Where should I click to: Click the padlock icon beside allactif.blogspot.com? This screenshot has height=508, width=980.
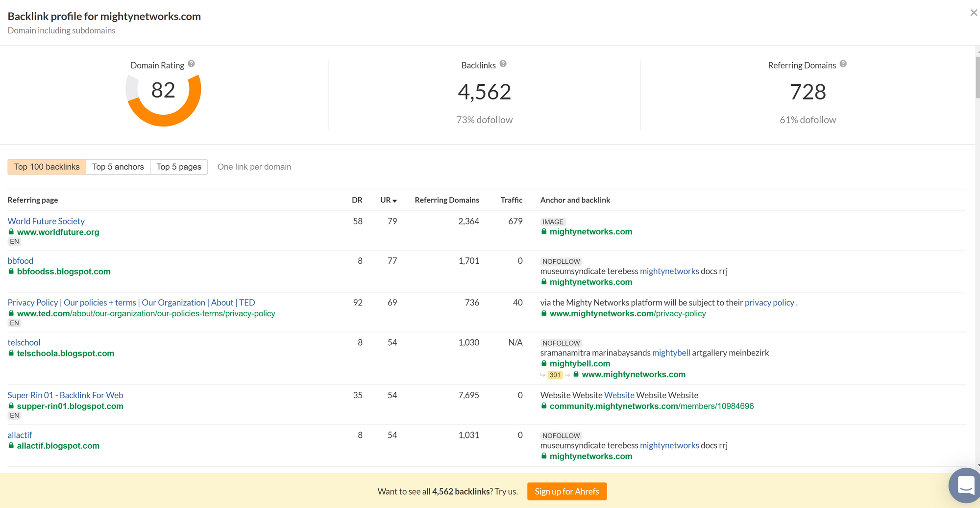[11, 445]
